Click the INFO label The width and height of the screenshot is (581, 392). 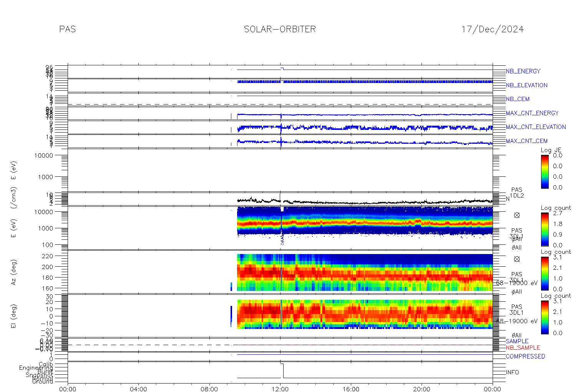point(512,372)
